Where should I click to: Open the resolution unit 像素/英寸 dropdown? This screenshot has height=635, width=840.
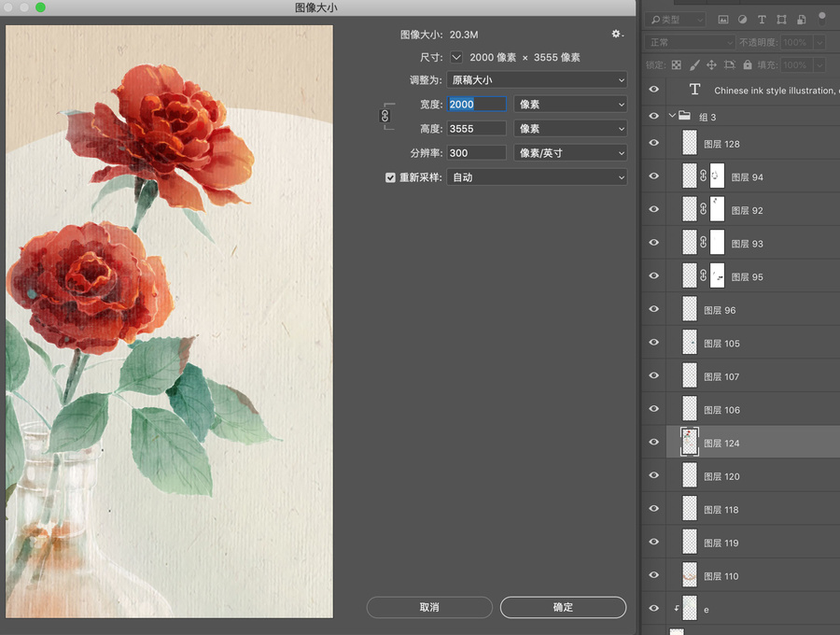pos(570,153)
